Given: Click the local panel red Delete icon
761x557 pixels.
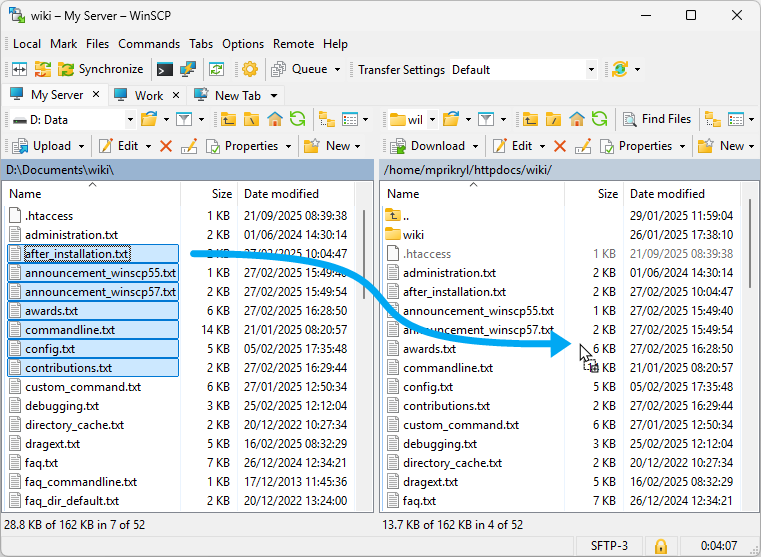Looking at the screenshot, I should coord(166,146).
